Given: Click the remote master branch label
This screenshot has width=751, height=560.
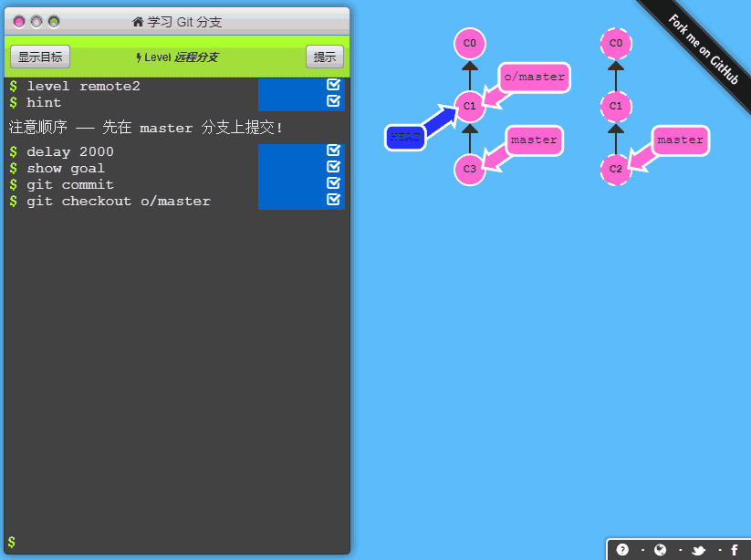Looking at the screenshot, I should coord(681,140).
